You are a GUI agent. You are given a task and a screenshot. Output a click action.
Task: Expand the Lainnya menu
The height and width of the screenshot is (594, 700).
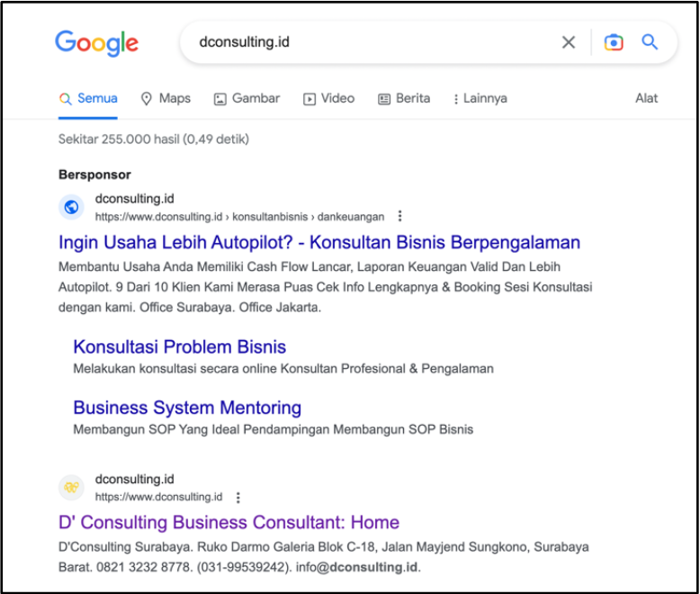[x=480, y=98]
